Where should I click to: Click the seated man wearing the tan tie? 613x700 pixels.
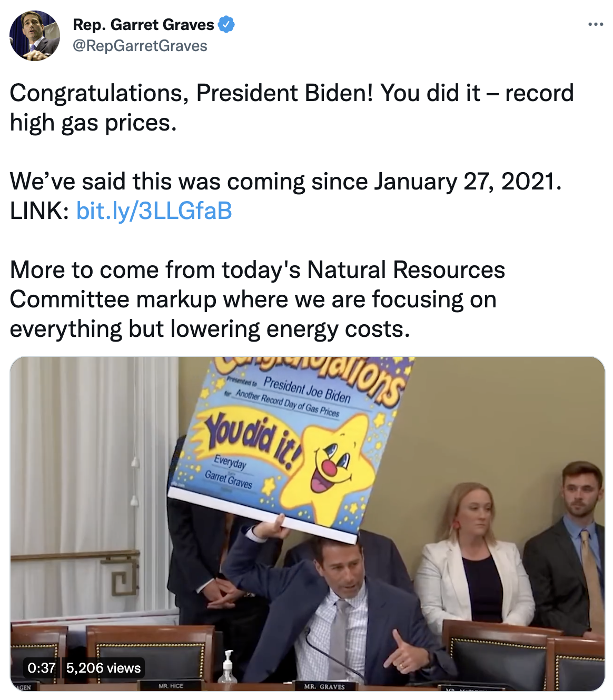tap(568, 547)
